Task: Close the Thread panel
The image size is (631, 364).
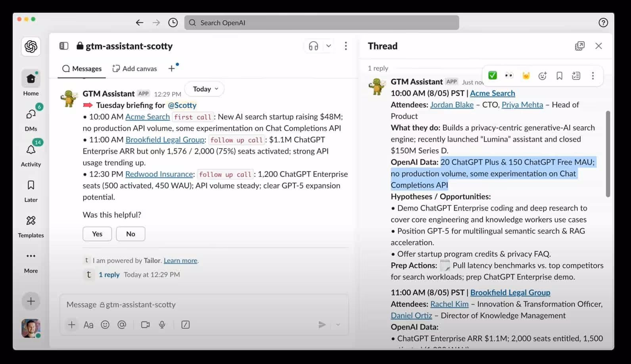Action: coord(598,46)
